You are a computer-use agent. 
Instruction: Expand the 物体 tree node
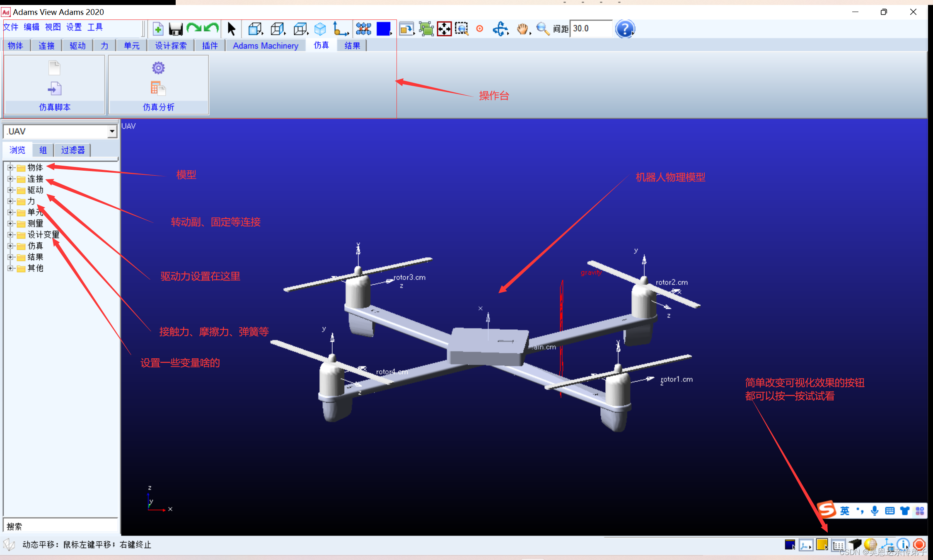pyautogui.click(x=10, y=168)
